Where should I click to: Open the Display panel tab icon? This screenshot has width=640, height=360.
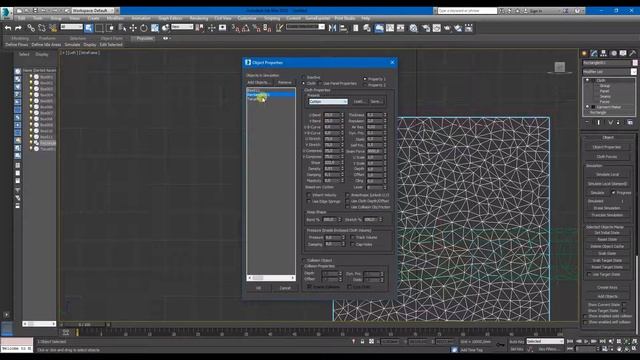pyautogui.click(x=623, y=53)
